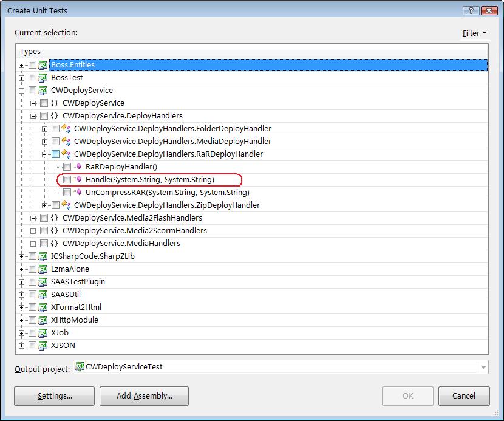The width and height of the screenshot is (504, 421).
Task: Check the Handle(System.String, System.String) checkbox
Action: click(x=67, y=179)
